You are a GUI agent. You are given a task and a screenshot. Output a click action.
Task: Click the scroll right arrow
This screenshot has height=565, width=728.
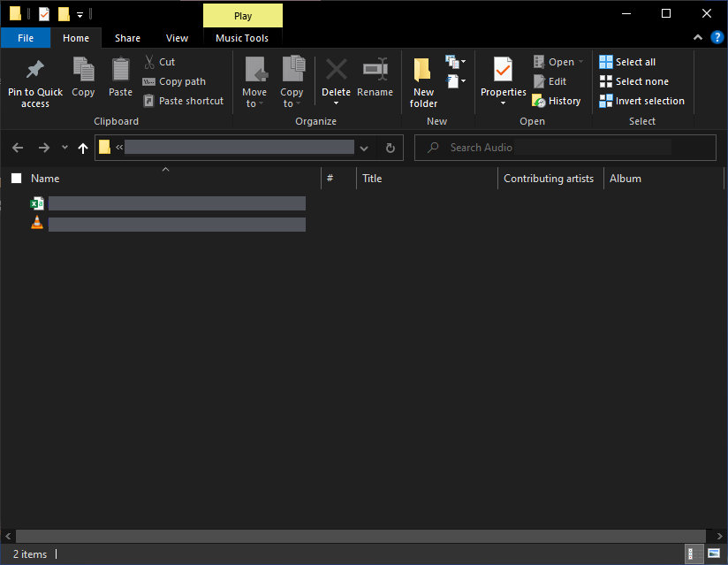(720, 536)
